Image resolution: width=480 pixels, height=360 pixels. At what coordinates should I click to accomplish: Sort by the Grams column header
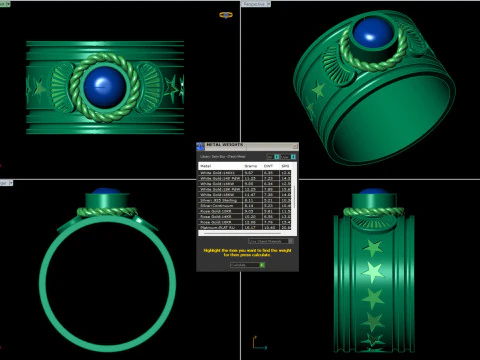(252, 166)
